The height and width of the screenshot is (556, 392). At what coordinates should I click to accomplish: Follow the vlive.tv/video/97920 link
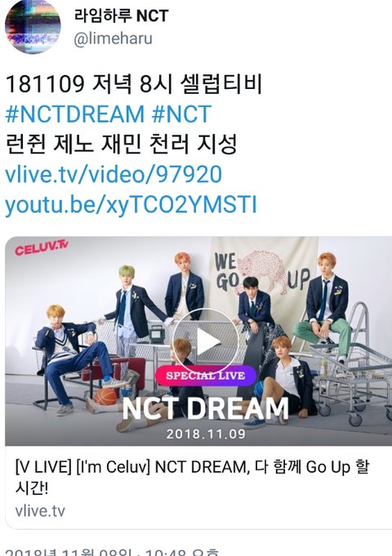114,174
